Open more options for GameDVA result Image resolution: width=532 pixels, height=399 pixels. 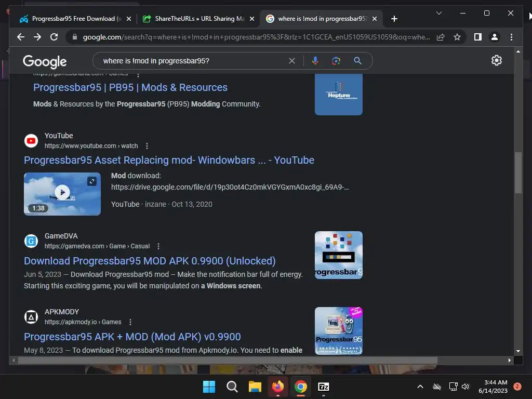click(x=158, y=246)
